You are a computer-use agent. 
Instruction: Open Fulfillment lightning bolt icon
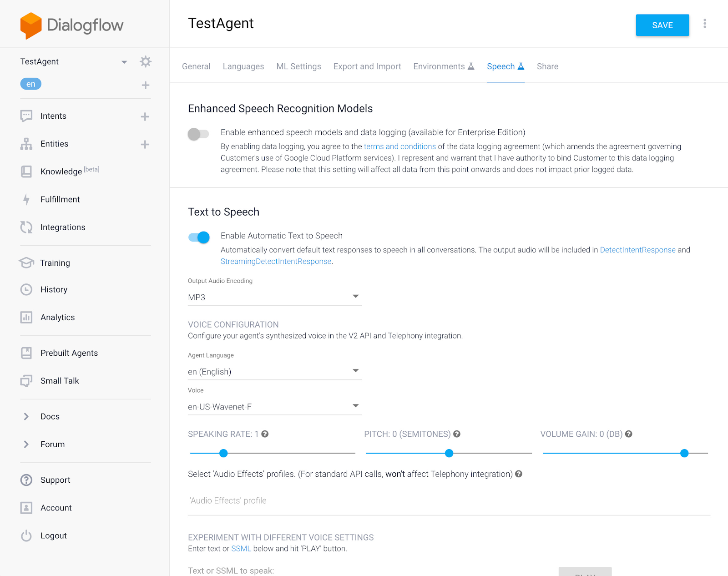click(x=26, y=199)
